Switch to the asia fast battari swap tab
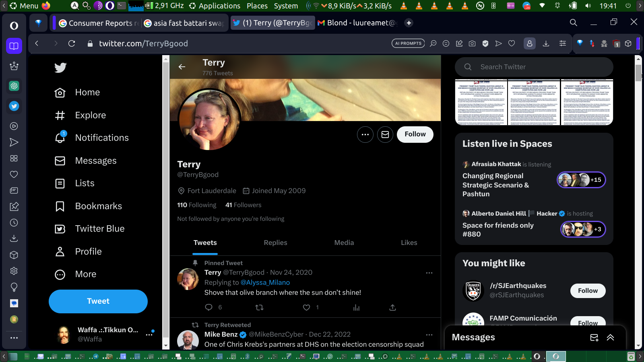The width and height of the screenshot is (644, 362). click(184, 23)
